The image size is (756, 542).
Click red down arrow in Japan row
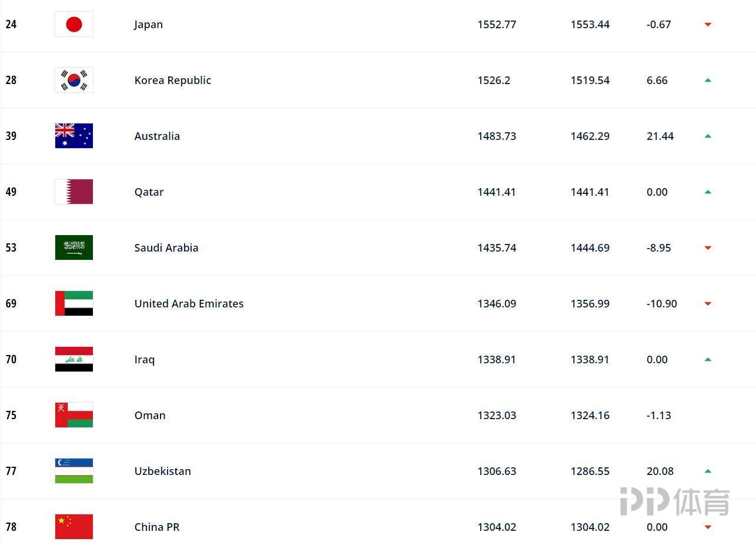(x=708, y=25)
